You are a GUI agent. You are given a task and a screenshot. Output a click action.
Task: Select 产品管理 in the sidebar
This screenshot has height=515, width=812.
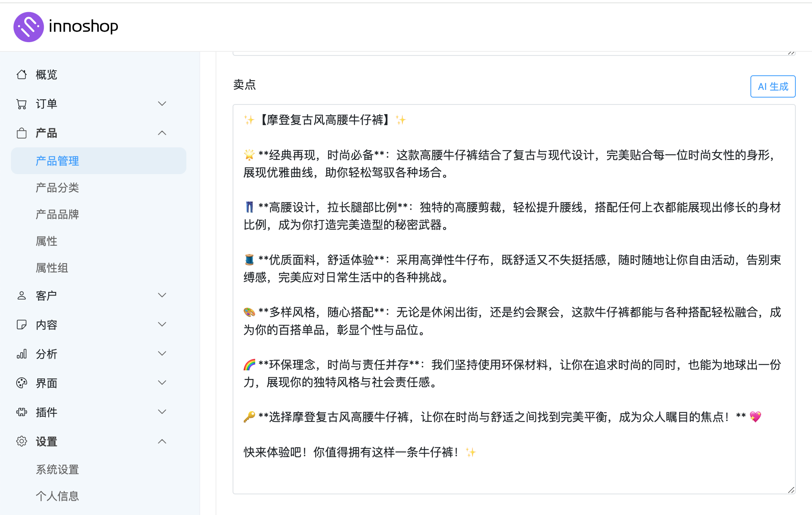98,161
